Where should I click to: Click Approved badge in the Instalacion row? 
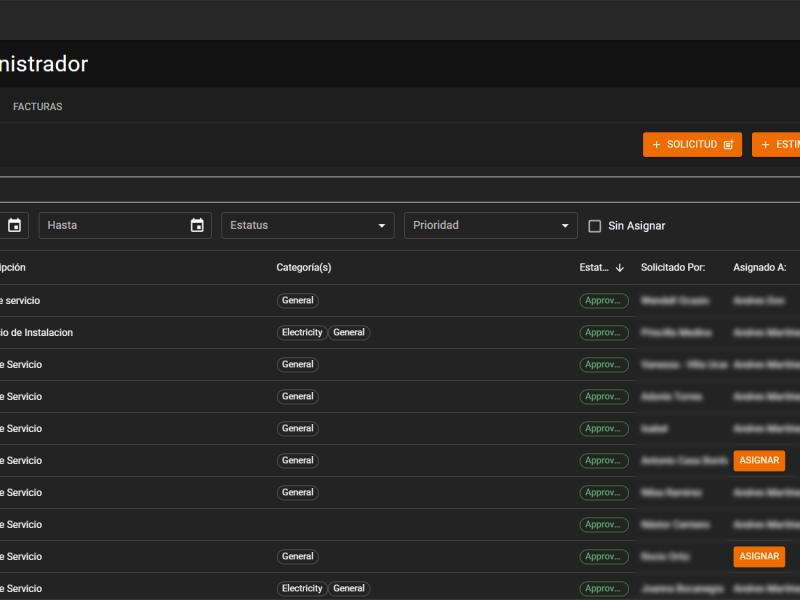click(604, 333)
